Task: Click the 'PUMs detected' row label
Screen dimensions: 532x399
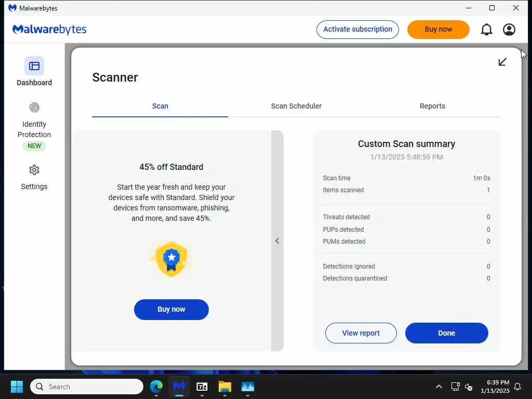Action: pos(344,242)
